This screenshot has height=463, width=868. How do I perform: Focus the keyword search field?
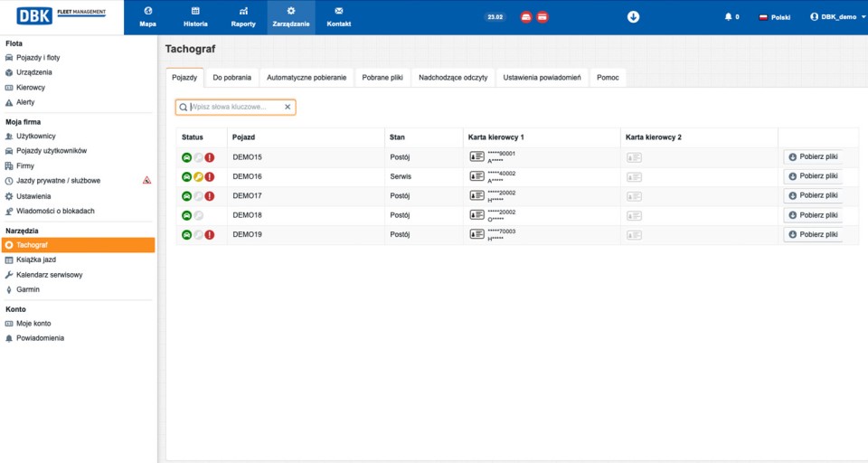235,107
